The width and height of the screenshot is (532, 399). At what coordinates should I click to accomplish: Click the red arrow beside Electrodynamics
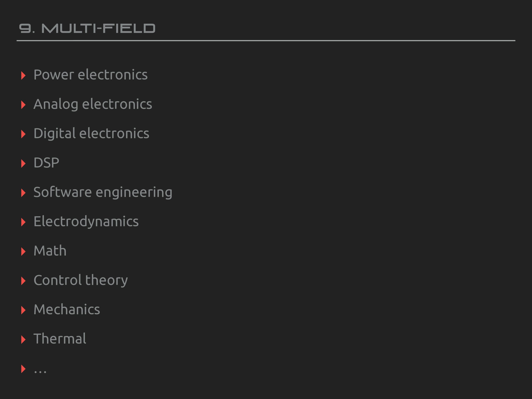pos(23,222)
